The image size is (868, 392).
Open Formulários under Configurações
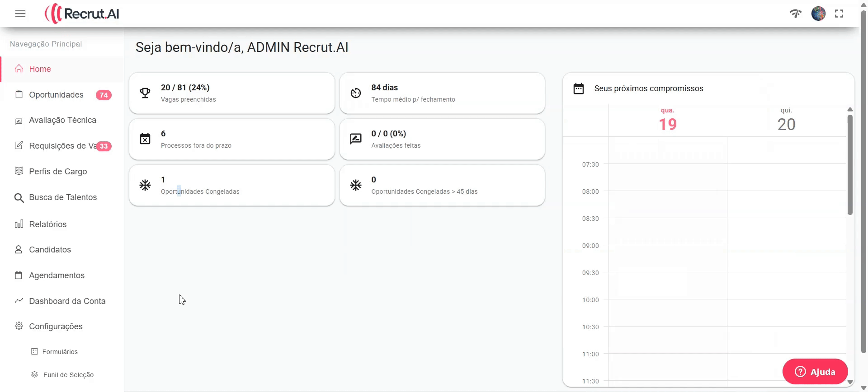click(60, 352)
